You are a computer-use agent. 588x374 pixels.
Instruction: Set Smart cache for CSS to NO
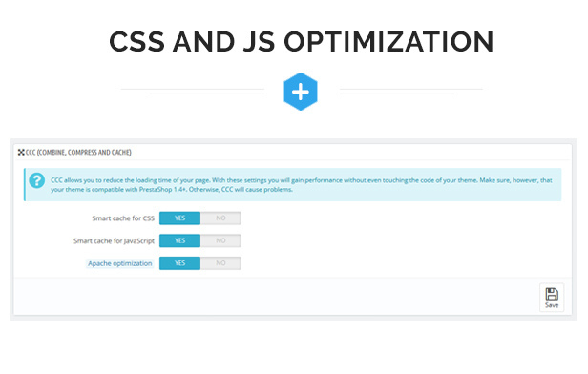point(220,218)
